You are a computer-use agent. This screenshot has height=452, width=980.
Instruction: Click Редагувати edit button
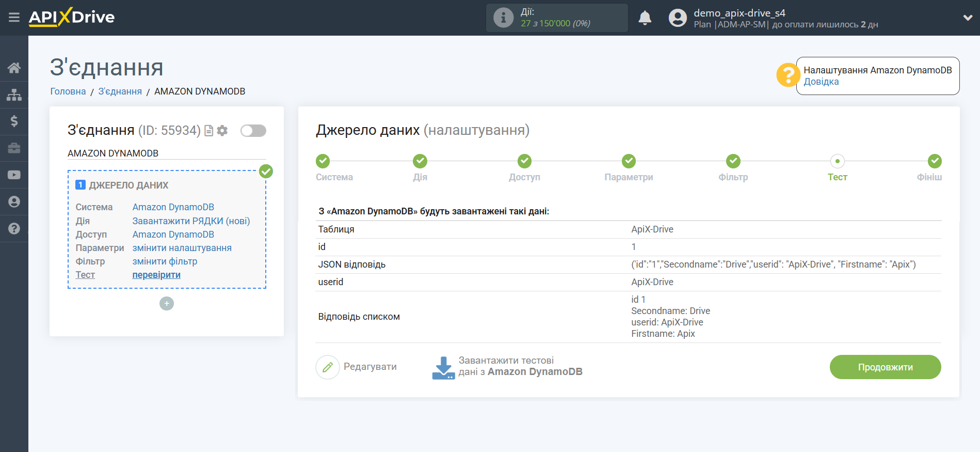click(x=356, y=367)
